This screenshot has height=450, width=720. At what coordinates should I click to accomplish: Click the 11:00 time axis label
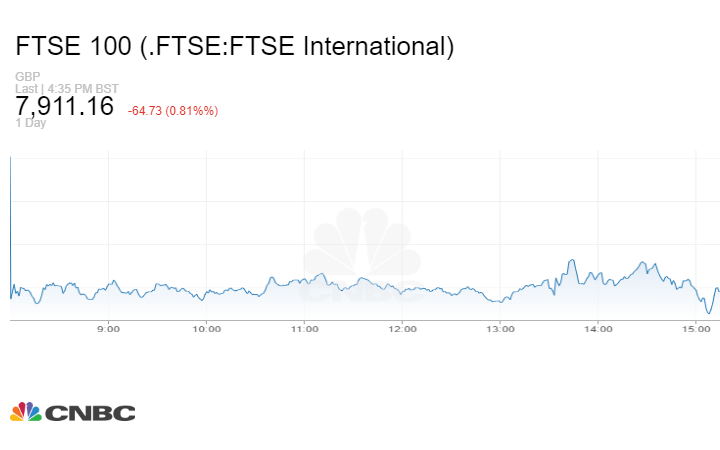pyautogui.click(x=304, y=329)
